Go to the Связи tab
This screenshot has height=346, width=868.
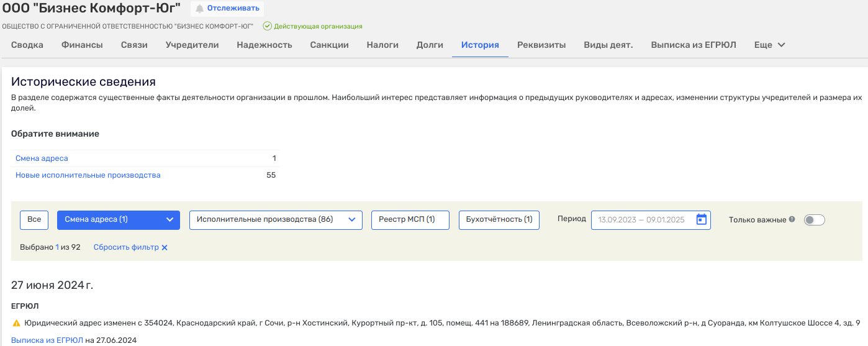134,45
